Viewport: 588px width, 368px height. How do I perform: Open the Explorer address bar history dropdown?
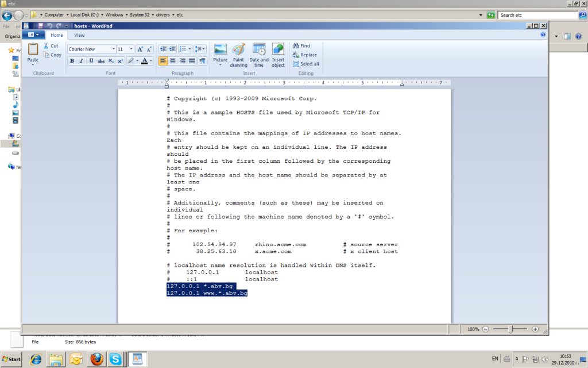click(481, 15)
